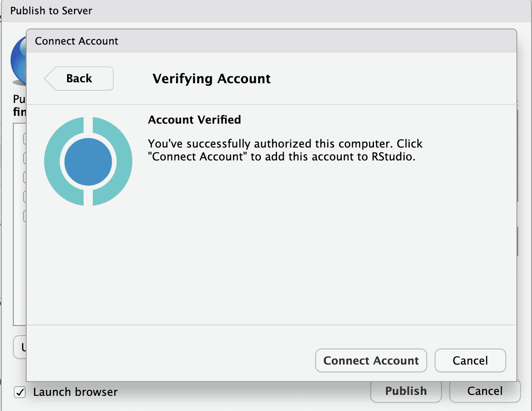Click the Verifying Account heading
This screenshot has width=532, height=411.
pyautogui.click(x=211, y=79)
